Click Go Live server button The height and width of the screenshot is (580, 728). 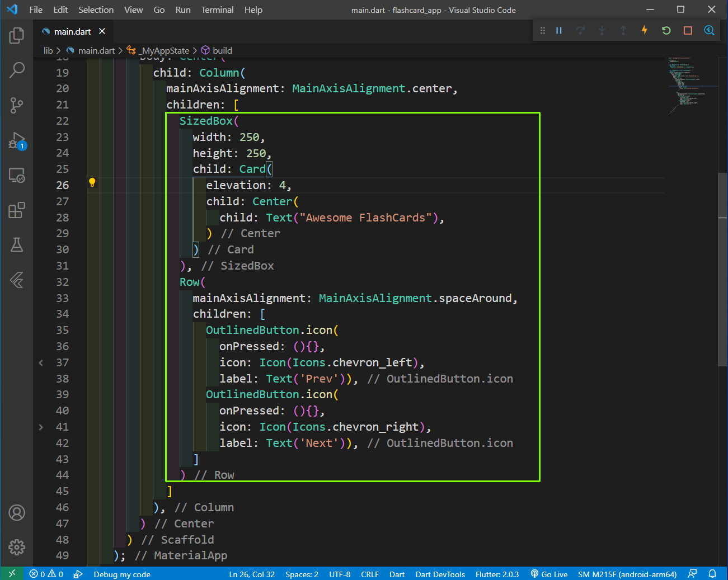[x=549, y=574]
